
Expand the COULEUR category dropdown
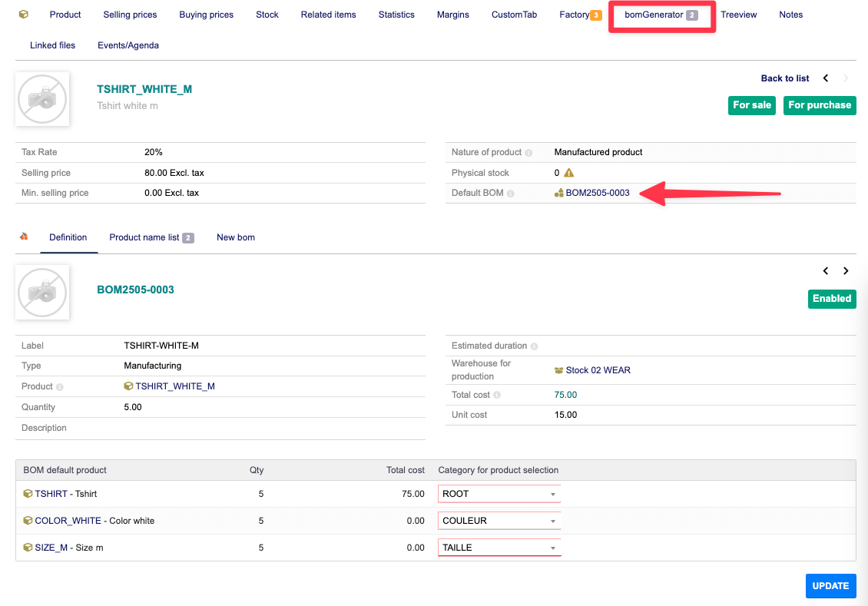499,521
